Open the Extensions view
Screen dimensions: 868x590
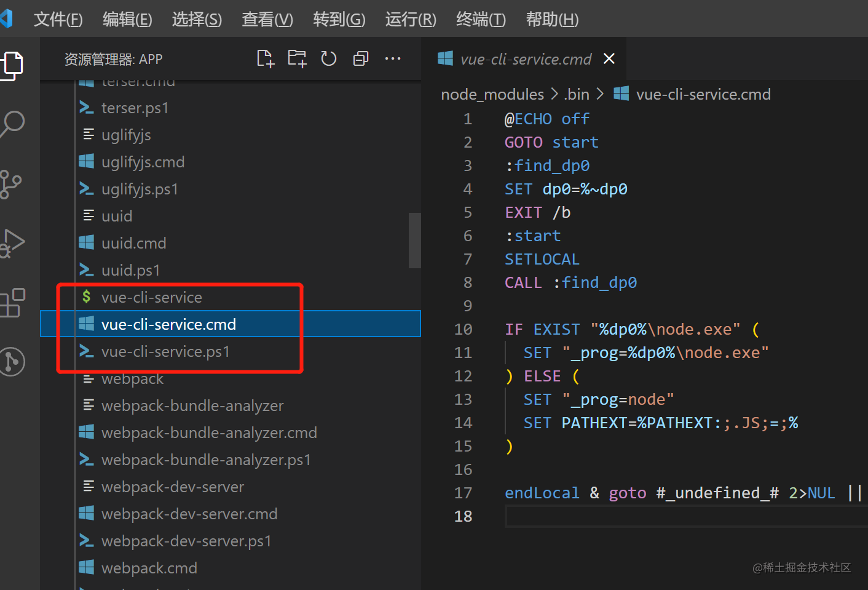point(12,302)
